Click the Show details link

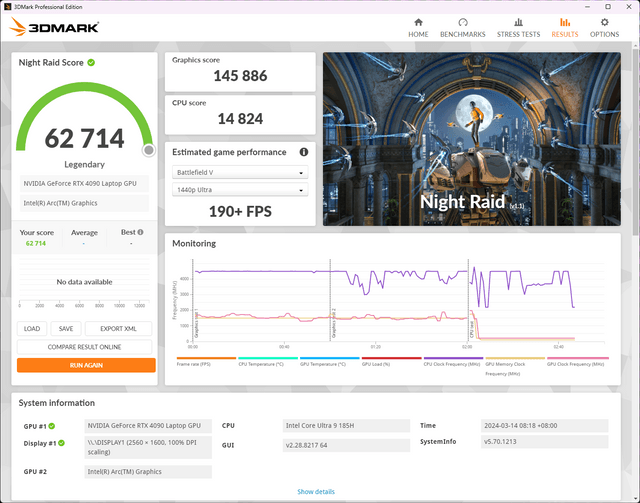[316, 492]
